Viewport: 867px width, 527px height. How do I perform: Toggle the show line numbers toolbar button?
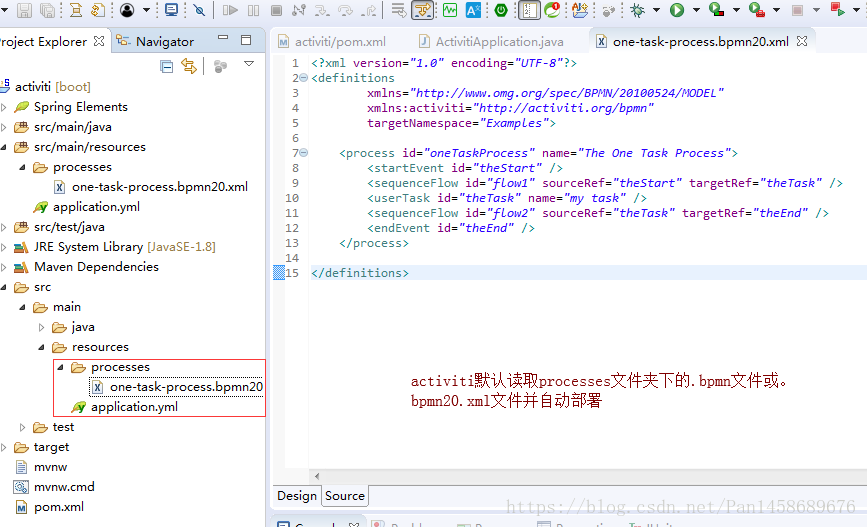tap(529, 10)
